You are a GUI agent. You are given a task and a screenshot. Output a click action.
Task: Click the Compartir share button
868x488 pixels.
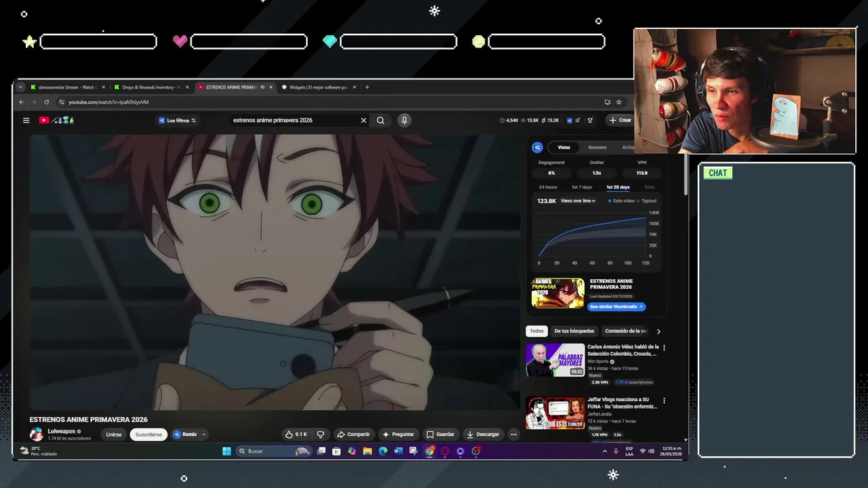tap(353, 434)
